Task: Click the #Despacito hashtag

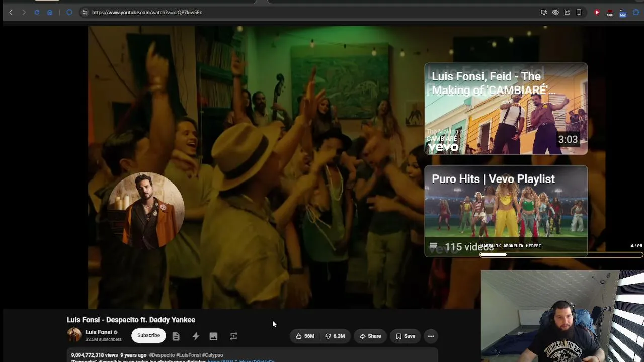Action: click(162, 355)
